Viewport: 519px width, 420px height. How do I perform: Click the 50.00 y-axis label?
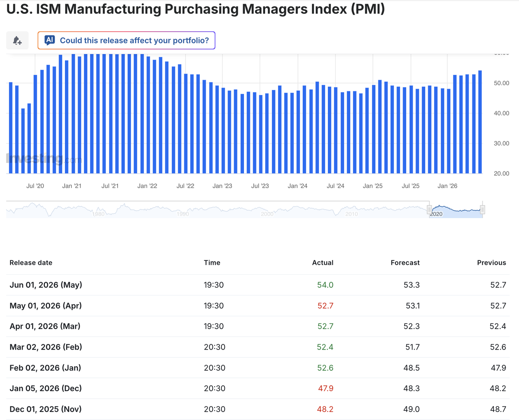click(501, 83)
